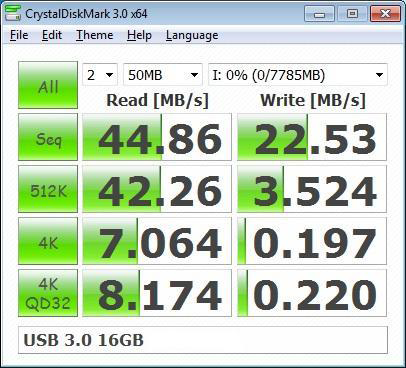The width and height of the screenshot is (406, 368).
Task: Start the 512K benchmark test
Action: pos(48,189)
